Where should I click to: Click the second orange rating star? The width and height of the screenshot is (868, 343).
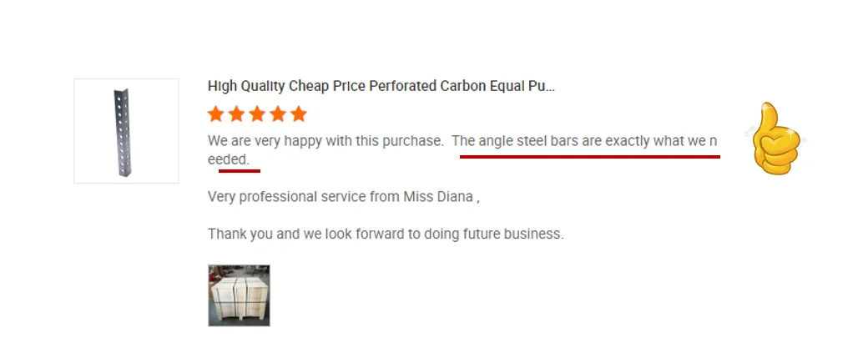[x=237, y=114]
